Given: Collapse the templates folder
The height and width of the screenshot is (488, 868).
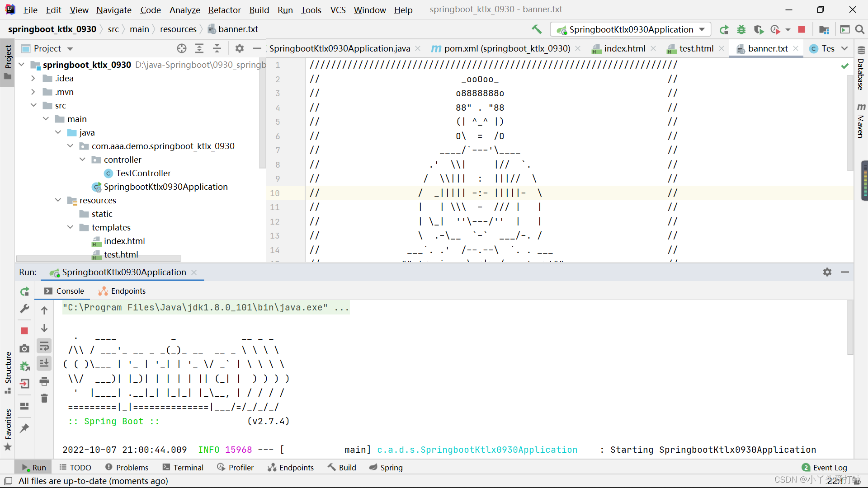Looking at the screenshot, I should [x=70, y=227].
